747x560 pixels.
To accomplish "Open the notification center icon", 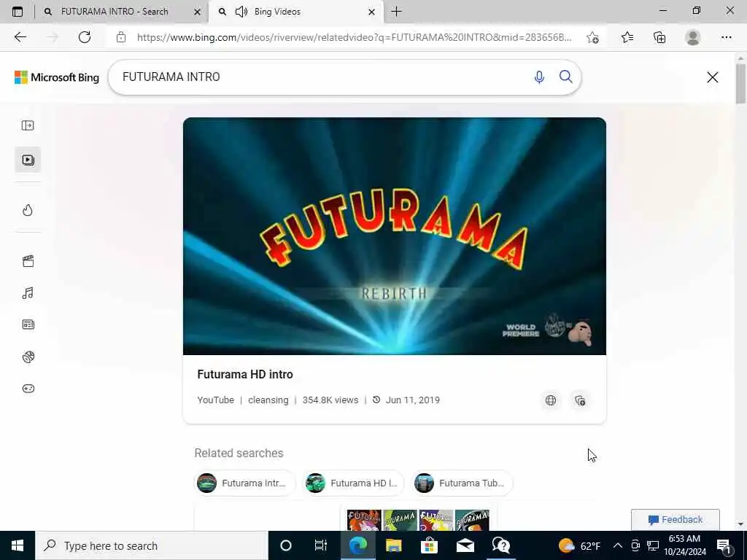I will (724, 545).
